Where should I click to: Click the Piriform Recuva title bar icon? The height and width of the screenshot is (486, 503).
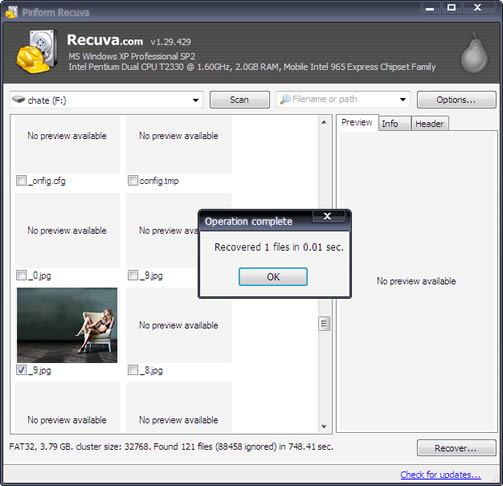pyautogui.click(x=11, y=12)
